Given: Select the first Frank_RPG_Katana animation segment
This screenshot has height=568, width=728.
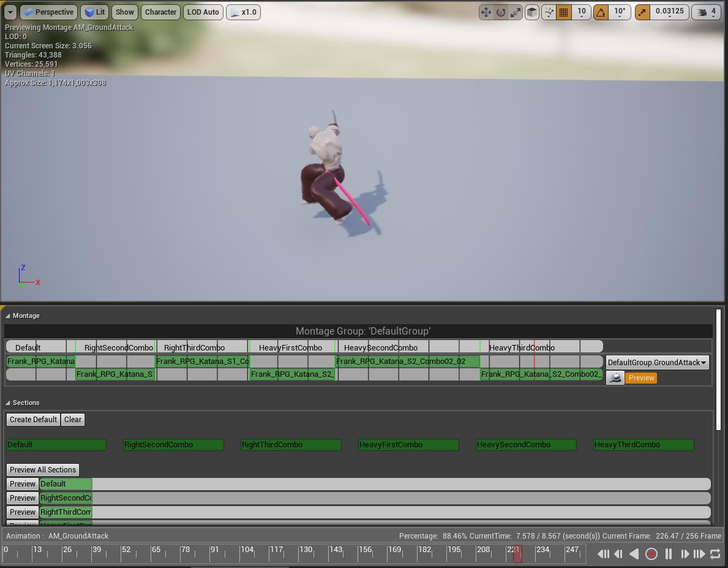Looking at the screenshot, I should 41,361.
